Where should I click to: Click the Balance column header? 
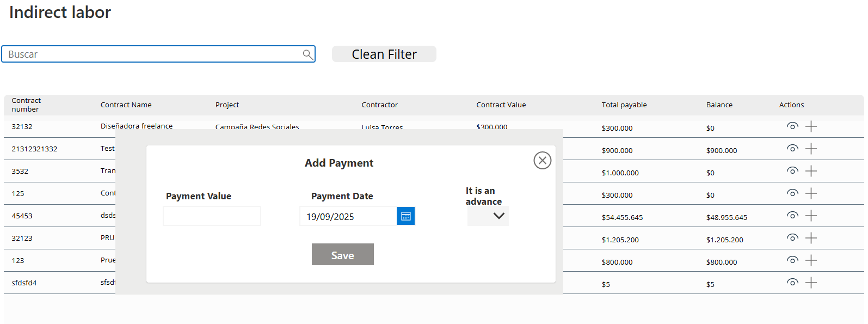pyautogui.click(x=719, y=105)
